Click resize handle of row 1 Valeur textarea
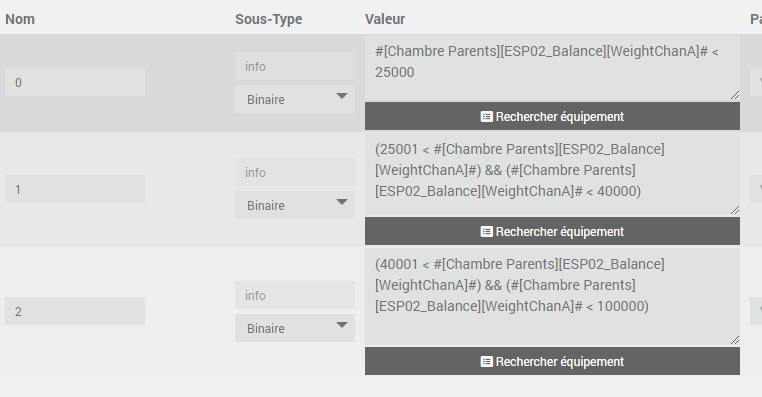 pyautogui.click(x=735, y=210)
